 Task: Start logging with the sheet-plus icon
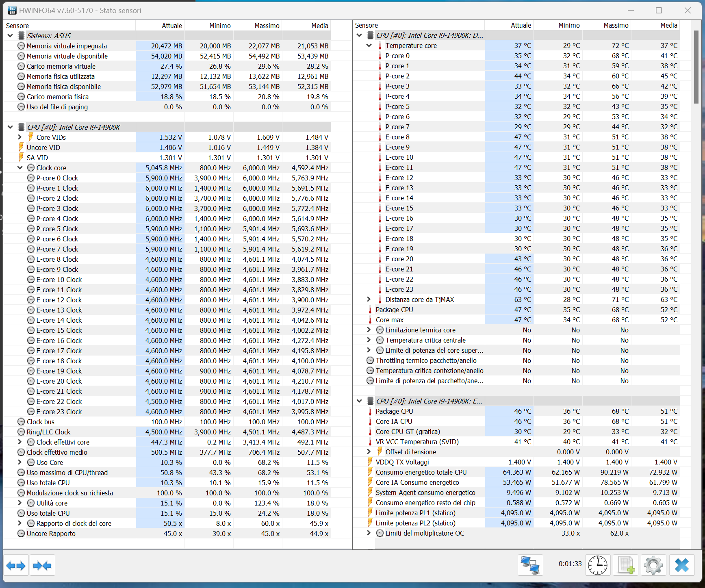626,565
